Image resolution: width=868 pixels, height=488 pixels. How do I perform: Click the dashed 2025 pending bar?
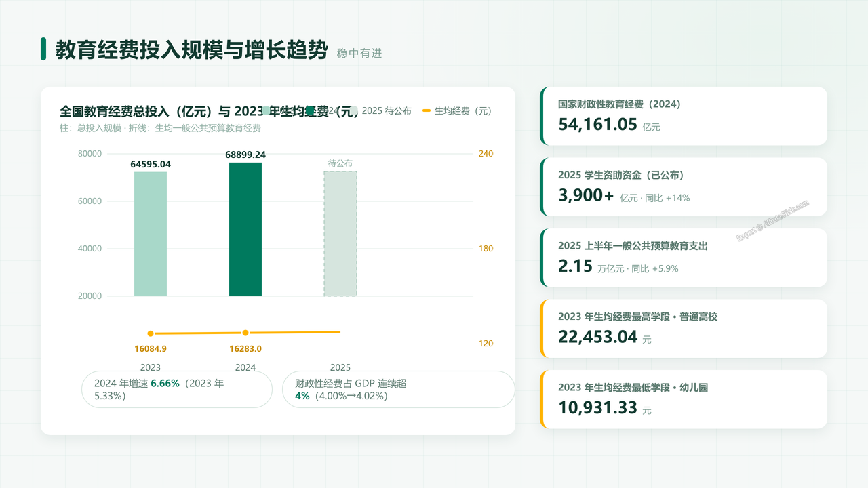point(340,234)
